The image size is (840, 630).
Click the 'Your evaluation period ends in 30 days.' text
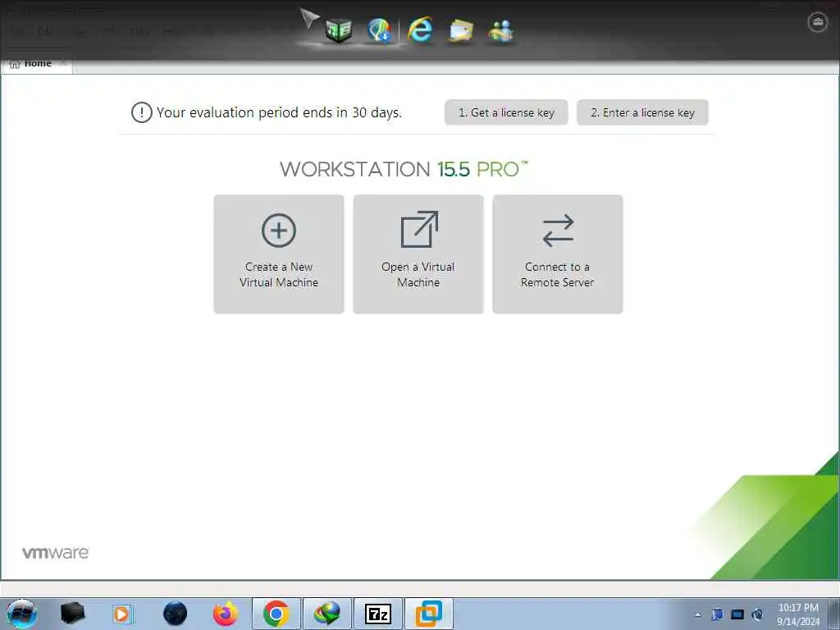coord(279,112)
